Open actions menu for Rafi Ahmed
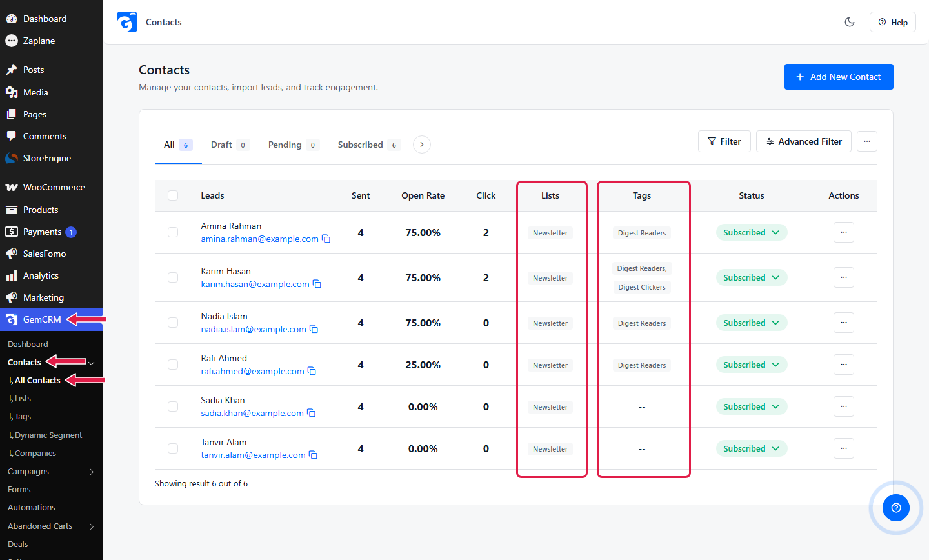929x560 pixels. [844, 365]
